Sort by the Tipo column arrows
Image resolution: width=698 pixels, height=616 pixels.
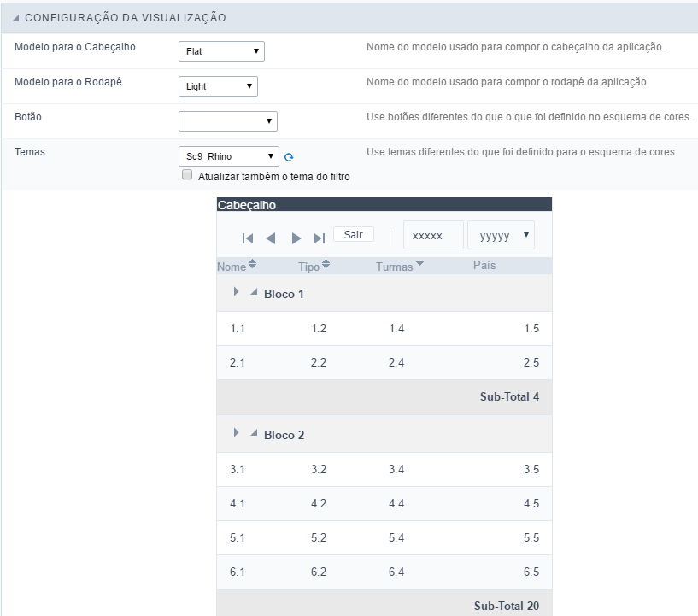pyautogui.click(x=326, y=264)
